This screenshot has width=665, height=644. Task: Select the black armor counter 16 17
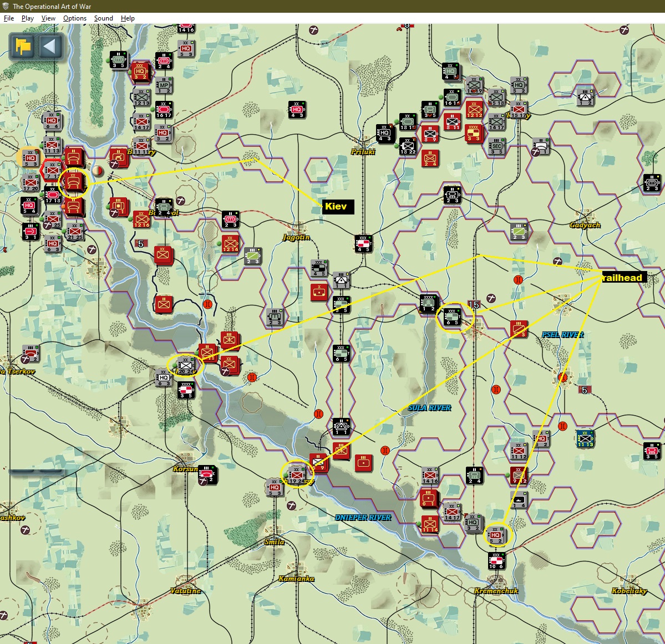163,109
